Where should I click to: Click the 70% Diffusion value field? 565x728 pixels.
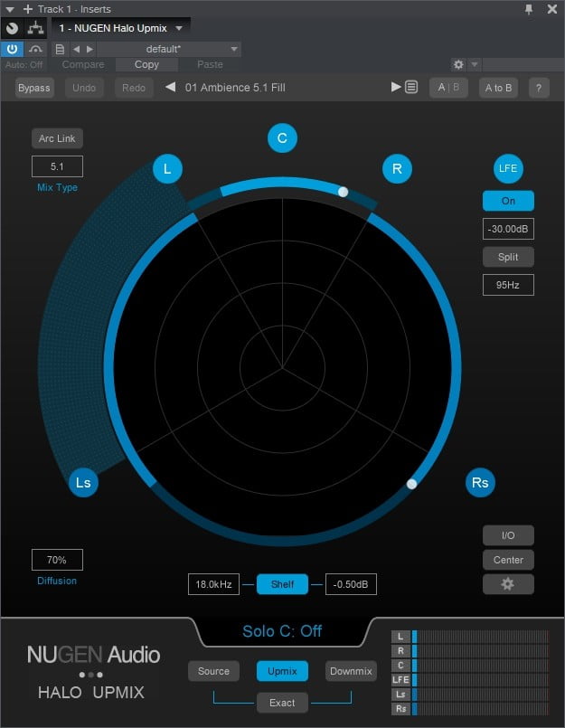pos(57,560)
